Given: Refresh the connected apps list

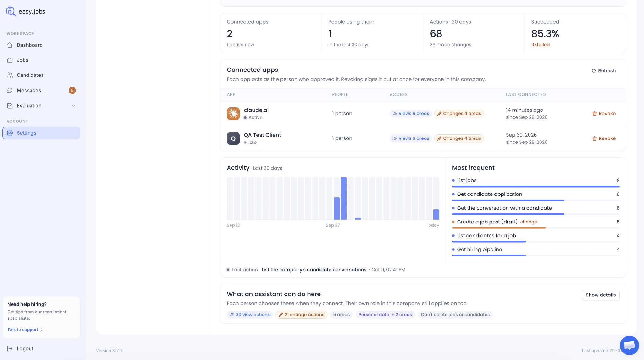Looking at the screenshot, I should pyautogui.click(x=603, y=71).
